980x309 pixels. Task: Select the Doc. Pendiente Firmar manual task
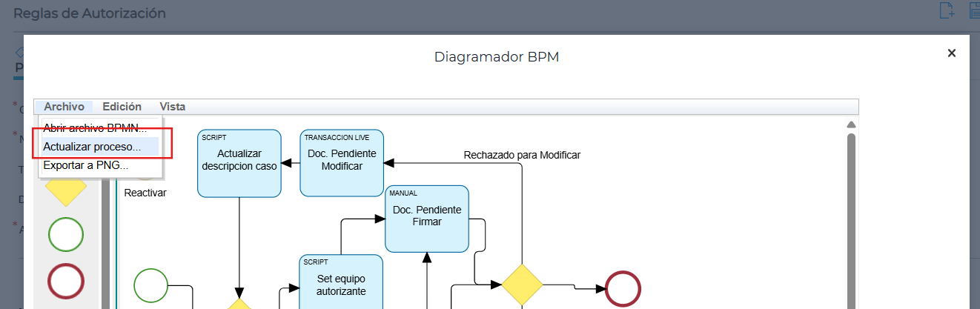427,219
